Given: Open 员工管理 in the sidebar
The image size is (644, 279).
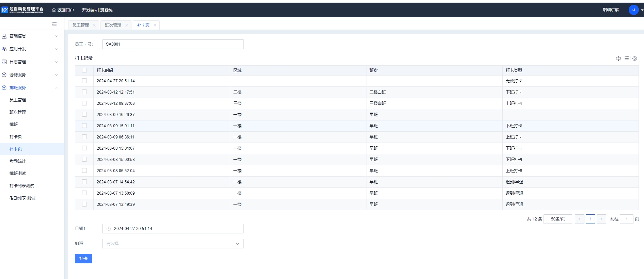Looking at the screenshot, I should pos(18,100).
